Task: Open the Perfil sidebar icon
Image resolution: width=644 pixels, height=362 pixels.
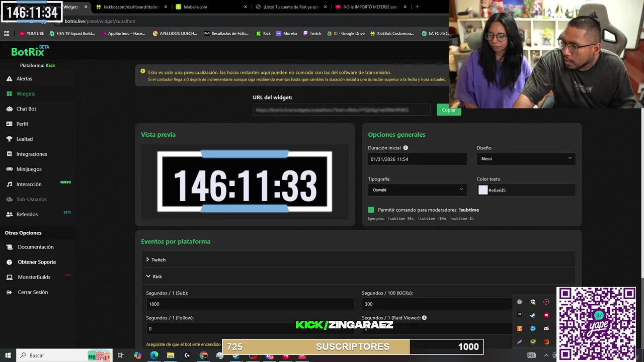Action: (x=9, y=124)
